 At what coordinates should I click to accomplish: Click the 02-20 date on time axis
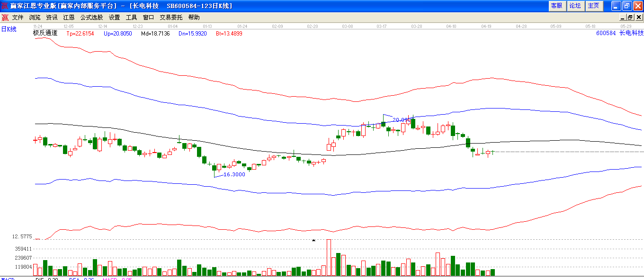tap(313, 26)
